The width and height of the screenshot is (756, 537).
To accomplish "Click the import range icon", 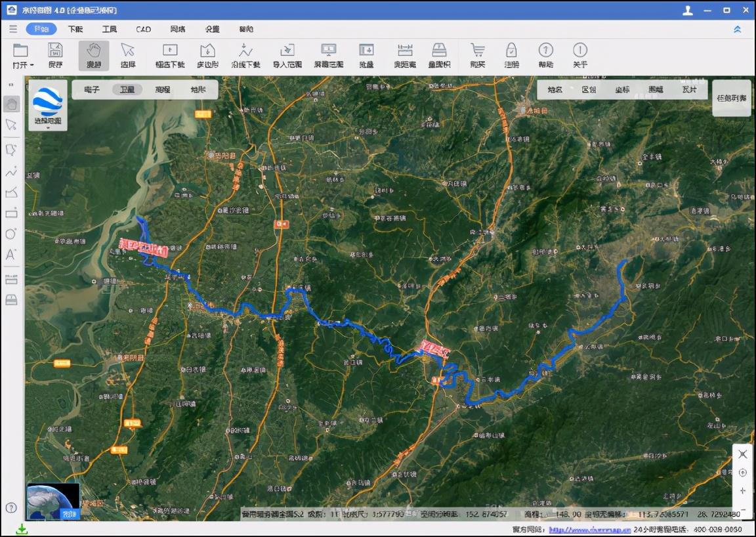I will click(x=287, y=50).
